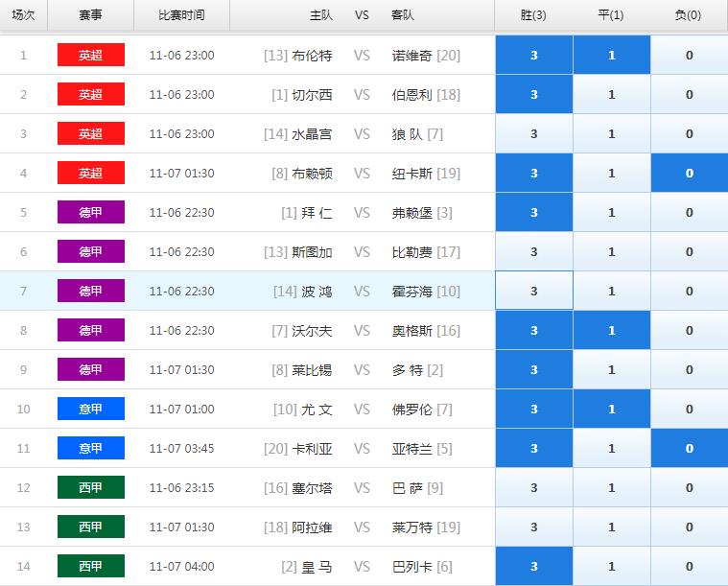Image resolution: width=728 pixels, height=586 pixels.
Task: Select draw (1) for 拜仁 vs 弗赖堡
Action: click(612, 213)
